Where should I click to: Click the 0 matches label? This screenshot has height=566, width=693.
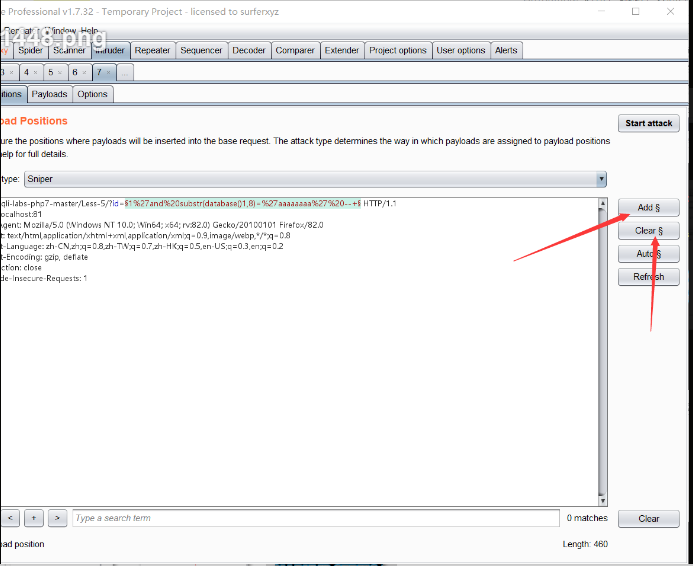click(x=587, y=518)
